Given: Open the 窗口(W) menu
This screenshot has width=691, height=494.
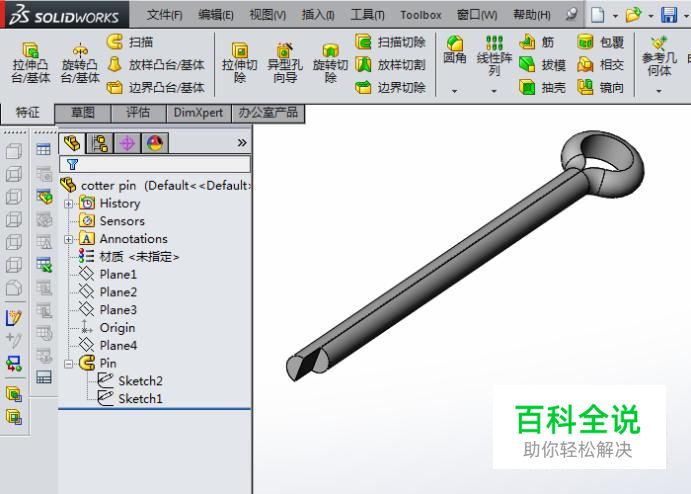Looking at the screenshot, I should (x=477, y=15).
